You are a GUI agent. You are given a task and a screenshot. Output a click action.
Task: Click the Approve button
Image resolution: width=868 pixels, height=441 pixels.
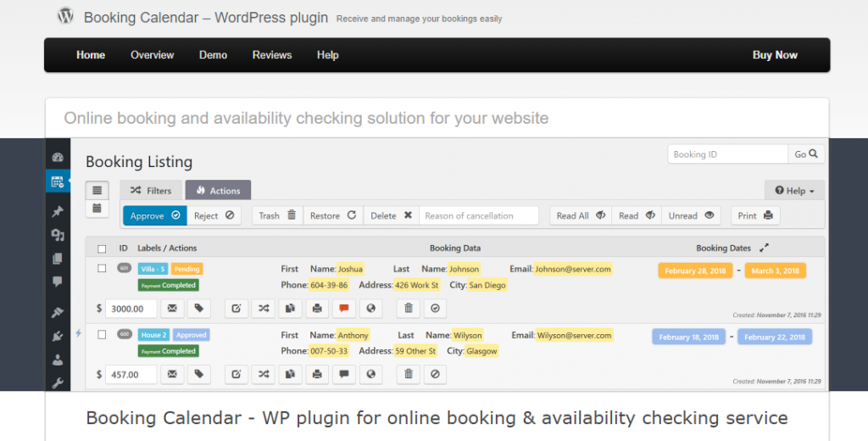point(155,215)
